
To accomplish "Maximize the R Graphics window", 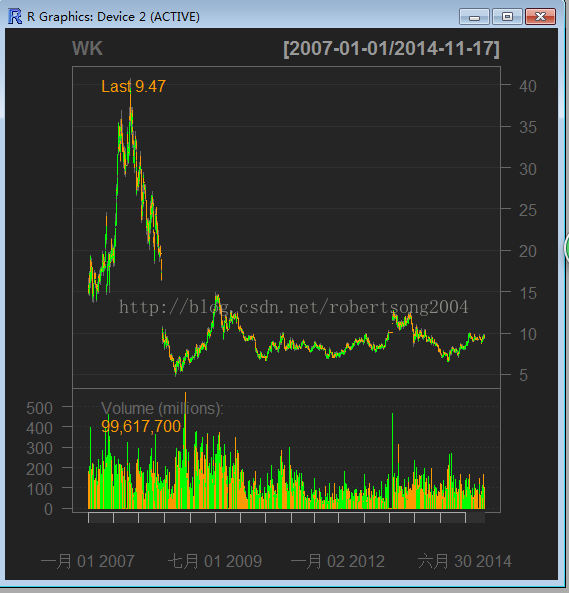I will 507,17.
